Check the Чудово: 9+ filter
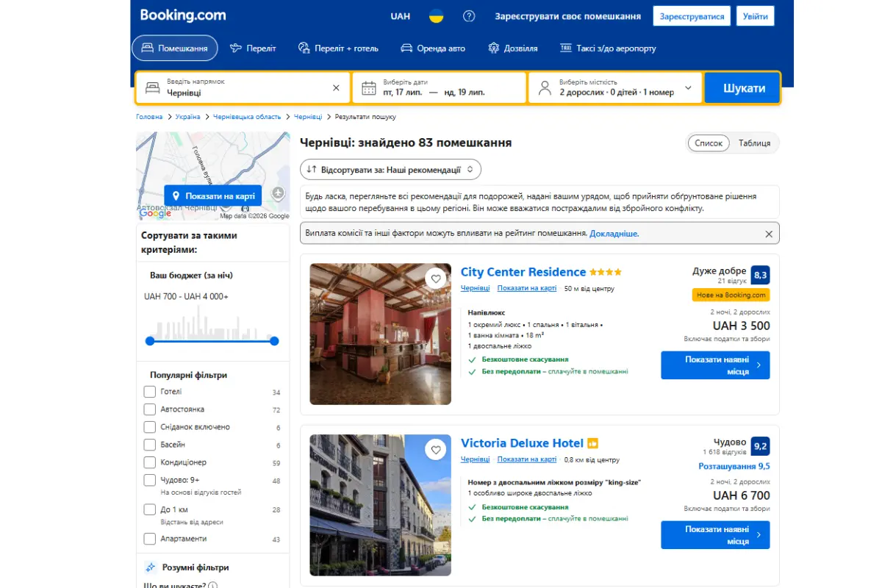The height and width of the screenshot is (588, 882). pyautogui.click(x=150, y=480)
